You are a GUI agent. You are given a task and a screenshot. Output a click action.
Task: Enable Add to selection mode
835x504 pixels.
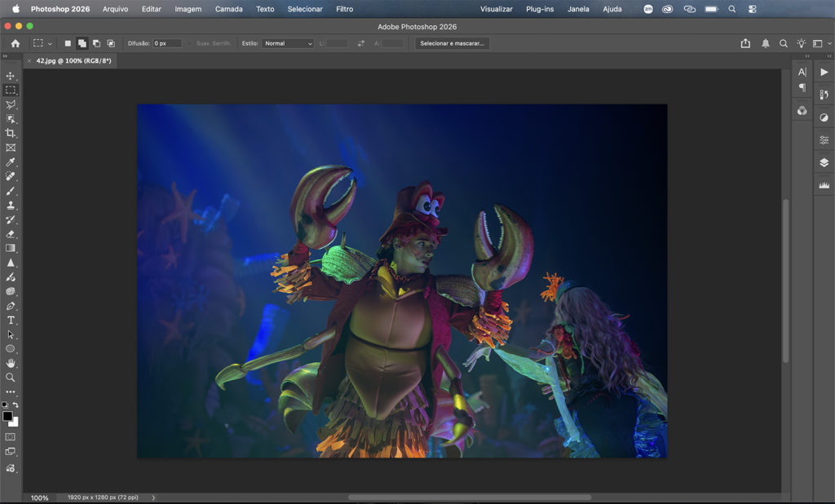82,43
